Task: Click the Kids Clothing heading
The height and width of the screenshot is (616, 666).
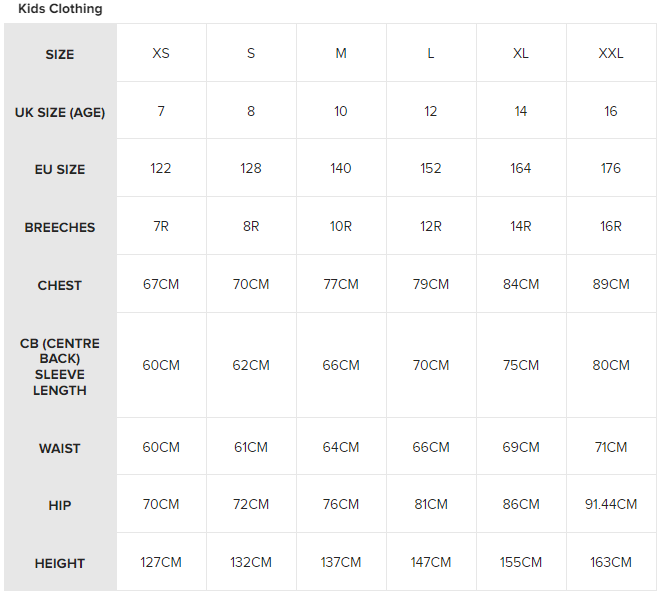Action: (x=60, y=9)
